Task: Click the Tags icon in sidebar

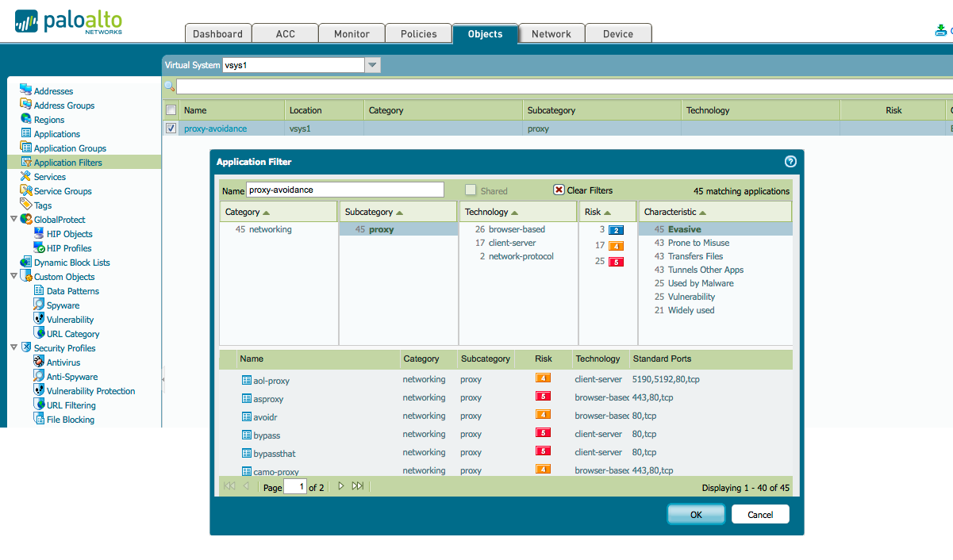Action: pos(25,205)
